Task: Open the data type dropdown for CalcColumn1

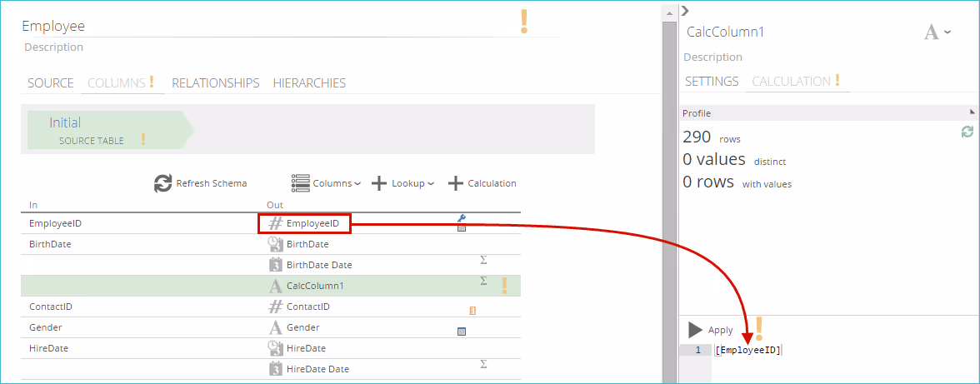Action: (x=937, y=32)
